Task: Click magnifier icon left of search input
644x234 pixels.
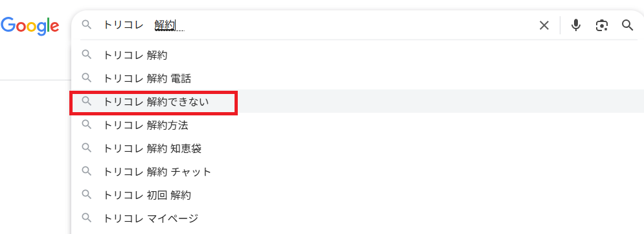Action: pos(86,25)
